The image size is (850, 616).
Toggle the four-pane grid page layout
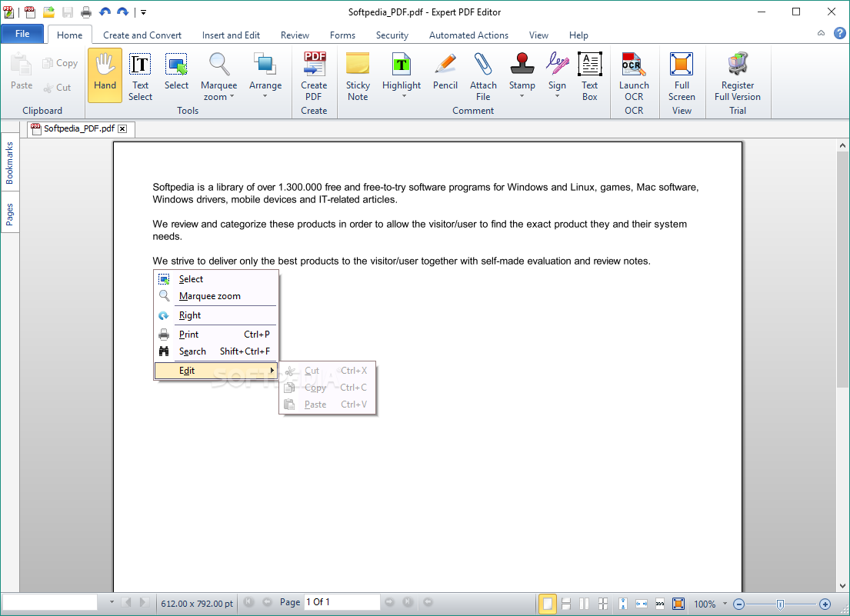click(603, 604)
